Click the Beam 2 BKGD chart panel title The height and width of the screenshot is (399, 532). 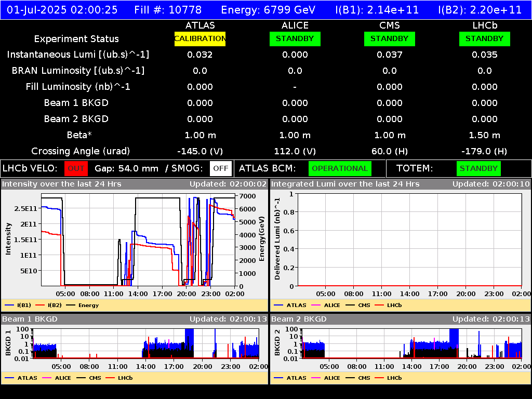[299, 320]
